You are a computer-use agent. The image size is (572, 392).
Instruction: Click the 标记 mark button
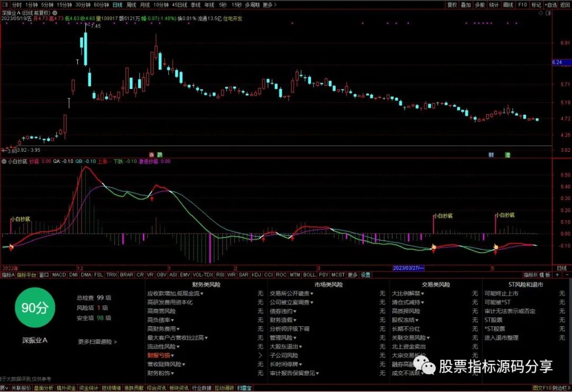point(536,5)
